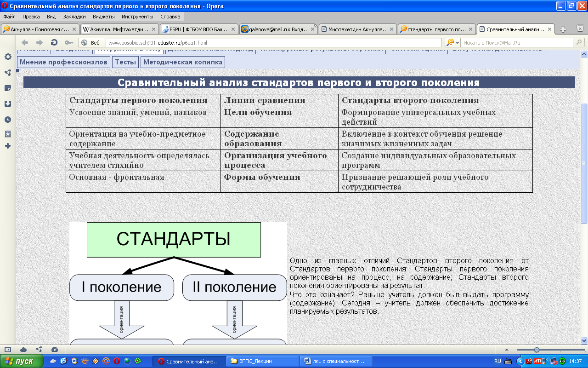Open the closed tabs trash icon
The height and width of the screenshot is (368, 588).
pyautogui.click(x=580, y=29)
